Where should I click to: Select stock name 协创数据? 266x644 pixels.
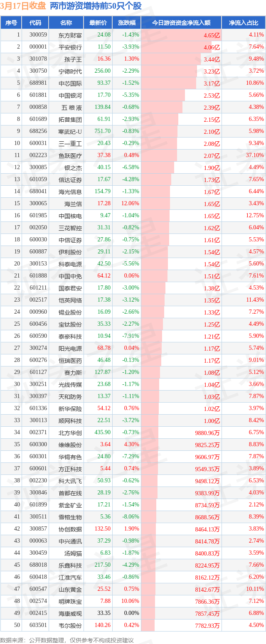(x=70, y=529)
